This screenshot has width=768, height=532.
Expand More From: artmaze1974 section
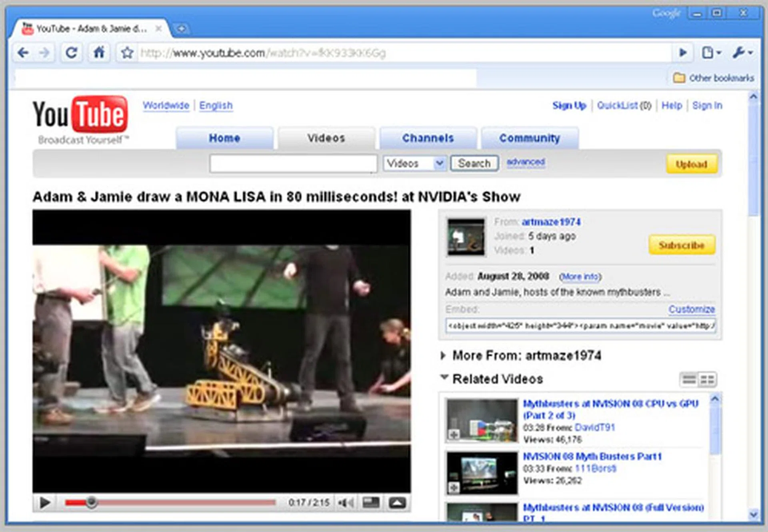coord(443,355)
